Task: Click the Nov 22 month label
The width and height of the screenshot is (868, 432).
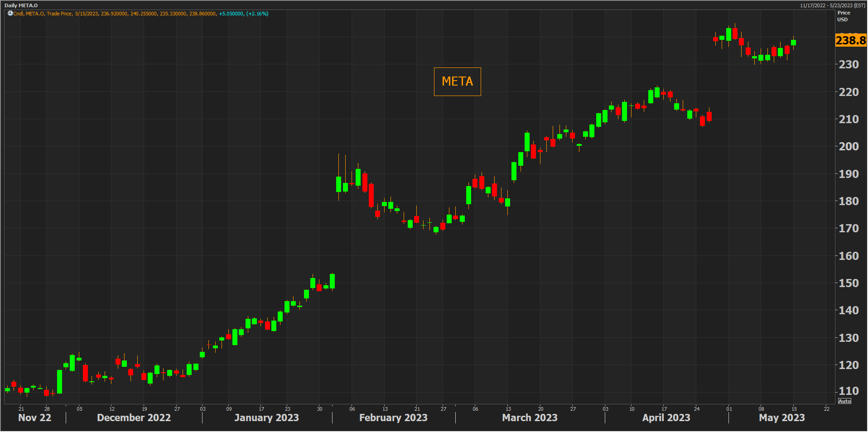Action: pyautogui.click(x=34, y=418)
